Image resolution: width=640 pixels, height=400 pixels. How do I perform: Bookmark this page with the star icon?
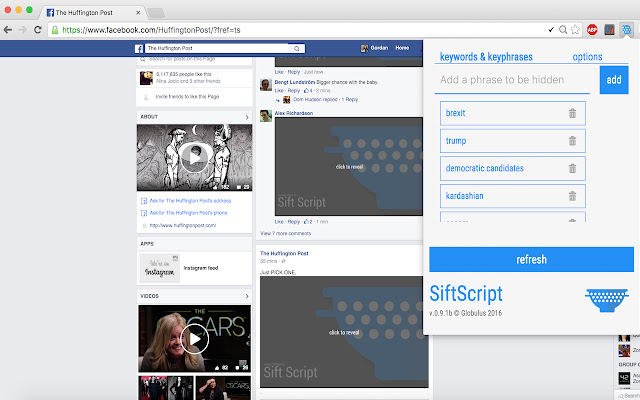575,29
